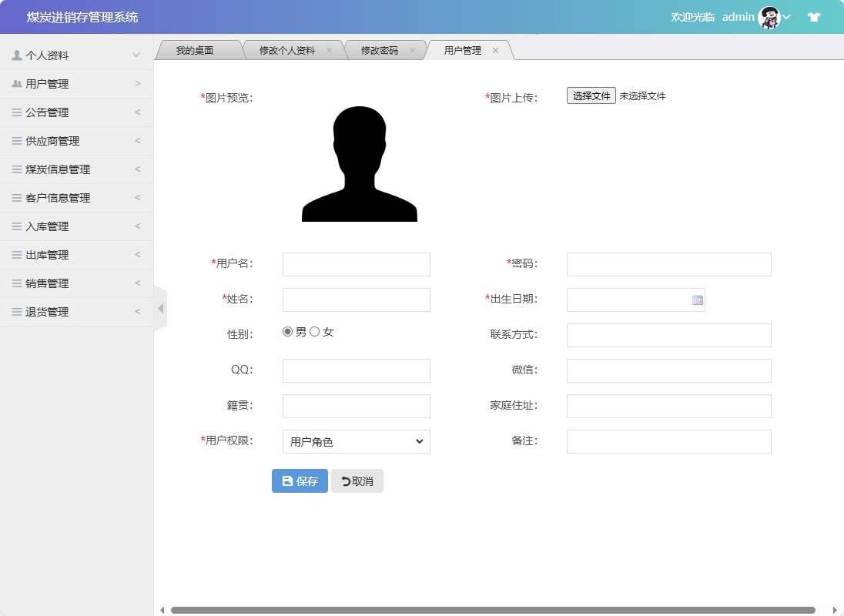Screen dimensions: 844x616
Task: Open the dropdown arrow next to admin
Action: pyautogui.click(x=787, y=16)
